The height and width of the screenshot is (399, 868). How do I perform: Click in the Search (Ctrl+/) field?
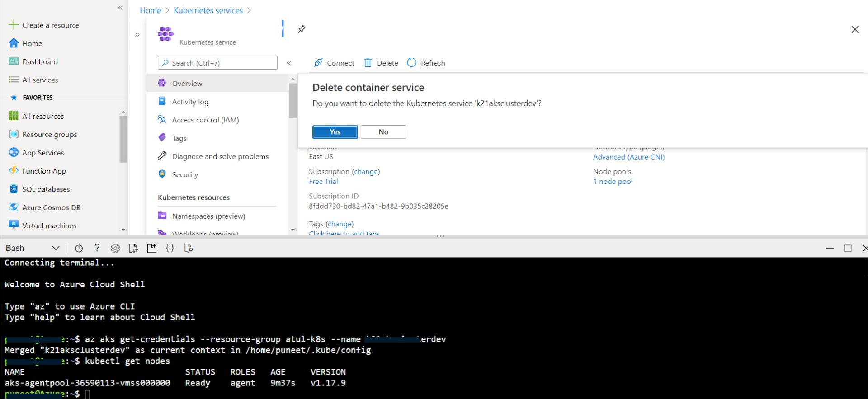pyautogui.click(x=217, y=63)
